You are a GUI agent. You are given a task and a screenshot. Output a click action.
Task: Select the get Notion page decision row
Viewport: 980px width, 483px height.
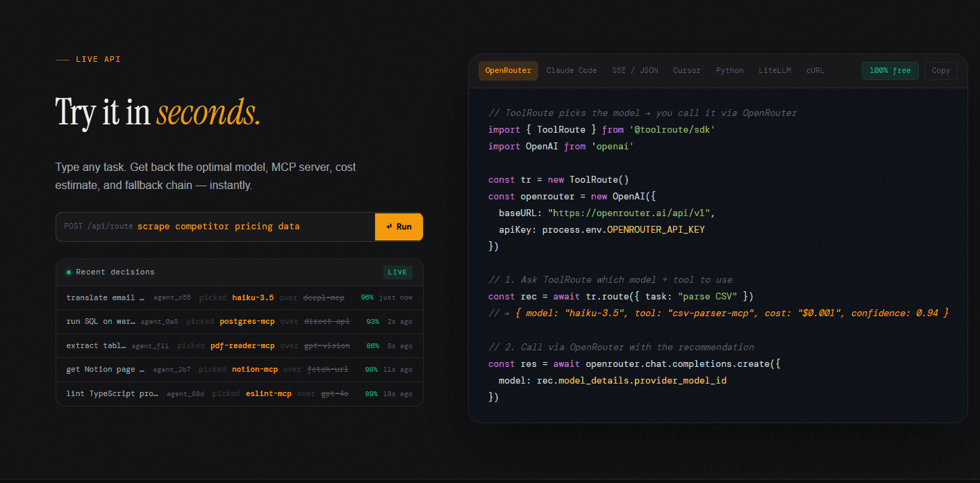240,370
